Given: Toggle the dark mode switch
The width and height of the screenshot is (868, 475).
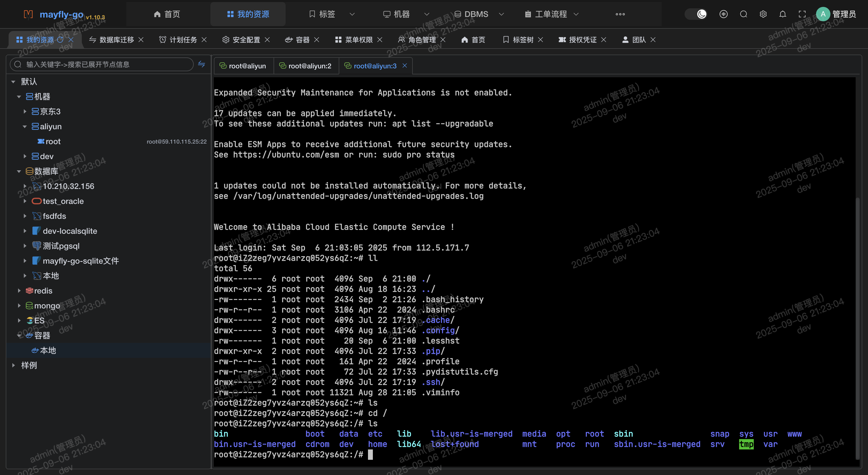Looking at the screenshot, I should (x=696, y=14).
